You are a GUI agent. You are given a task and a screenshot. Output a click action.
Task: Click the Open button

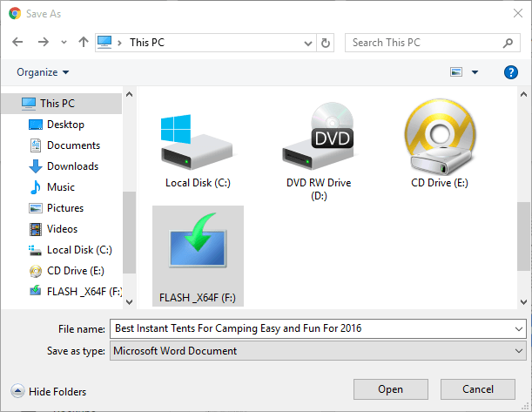point(391,389)
